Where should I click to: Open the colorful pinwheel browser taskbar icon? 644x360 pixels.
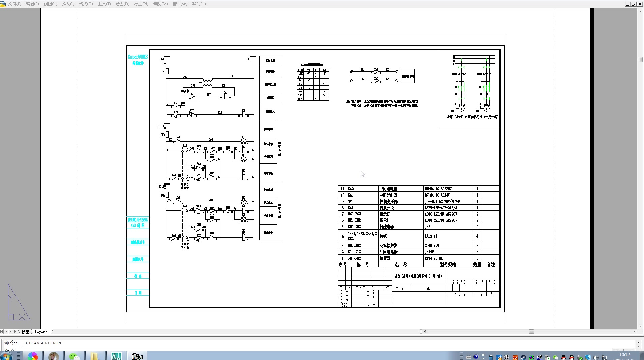pyautogui.click(x=33, y=356)
